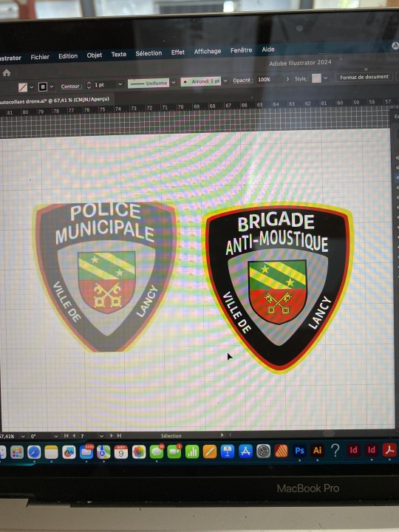Go to next artboard
The width and height of the screenshot is (399, 532).
112,436
